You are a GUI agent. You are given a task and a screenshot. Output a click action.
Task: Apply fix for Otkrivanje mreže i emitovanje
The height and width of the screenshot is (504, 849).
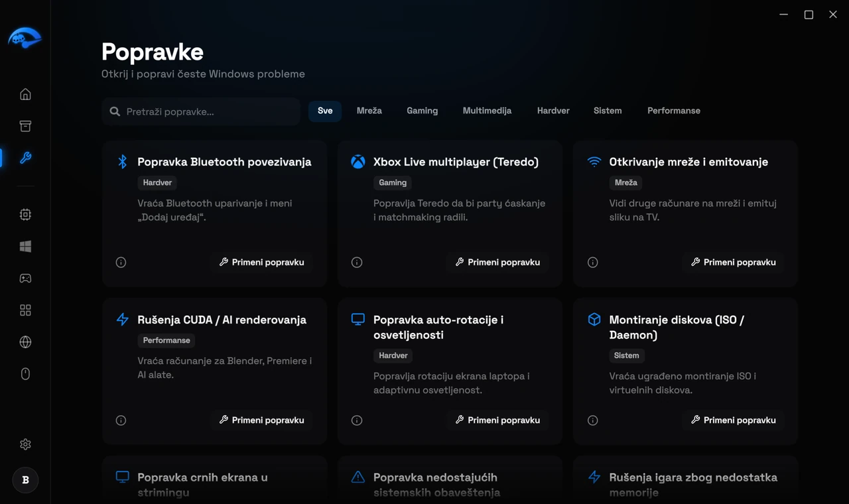click(x=733, y=262)
